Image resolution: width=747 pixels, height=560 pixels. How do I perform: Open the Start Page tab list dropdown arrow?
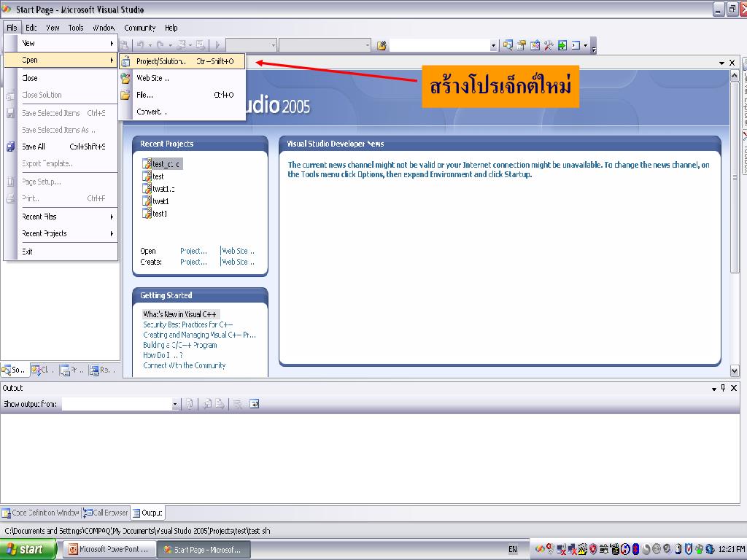coord(721,63)
